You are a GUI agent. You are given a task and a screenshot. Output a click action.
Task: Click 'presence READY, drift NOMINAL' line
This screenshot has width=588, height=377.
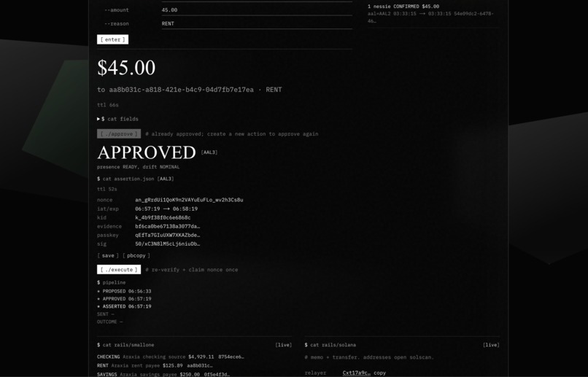[139, 167]
